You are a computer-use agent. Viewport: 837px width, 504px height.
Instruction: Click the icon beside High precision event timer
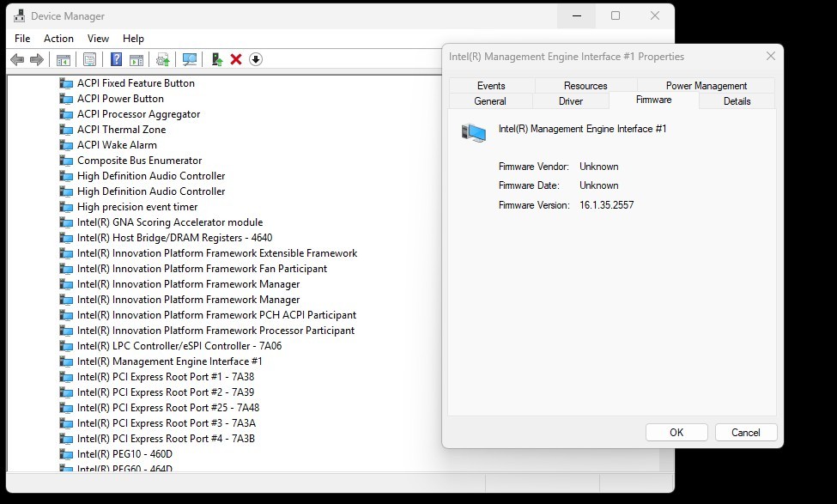click(x=66, y=207)
